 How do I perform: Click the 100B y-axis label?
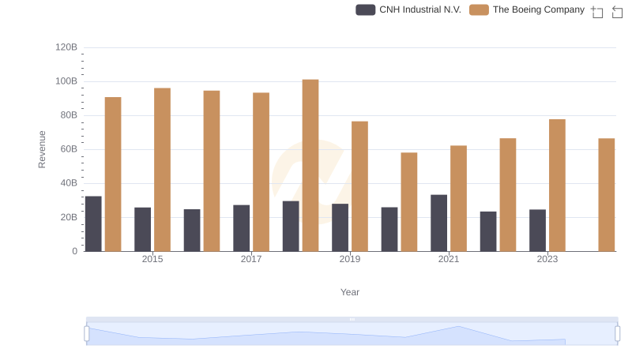tap(66, 81)
